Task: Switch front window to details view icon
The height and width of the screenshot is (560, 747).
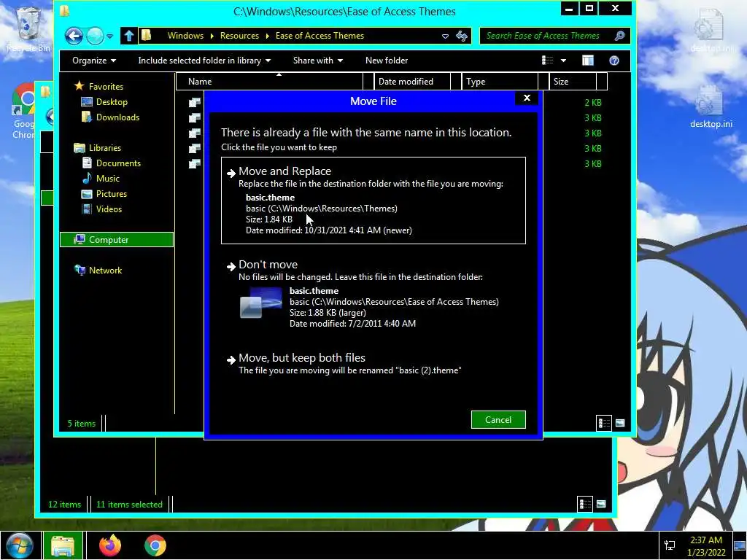Action: click(x=604, y=423)
